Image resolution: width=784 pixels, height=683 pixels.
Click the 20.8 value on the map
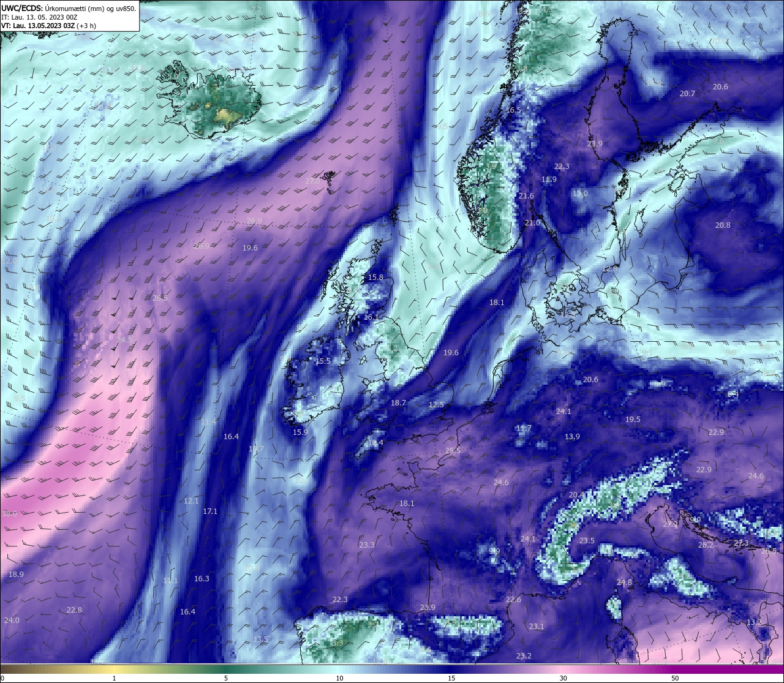tap(723, 225)
